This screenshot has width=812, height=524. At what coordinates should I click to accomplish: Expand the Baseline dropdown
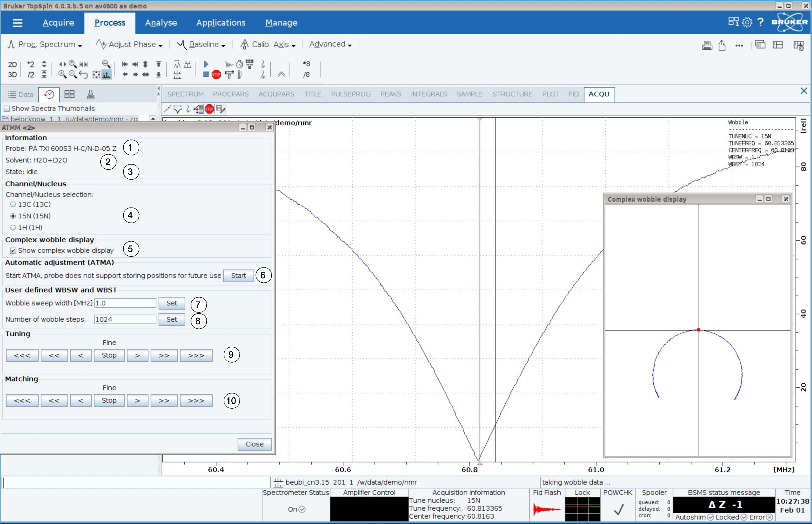coord(201,44)
